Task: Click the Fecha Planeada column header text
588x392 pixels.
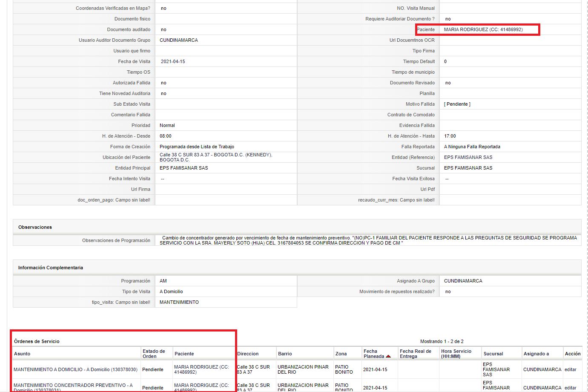Action: click(x=374, y=354)
